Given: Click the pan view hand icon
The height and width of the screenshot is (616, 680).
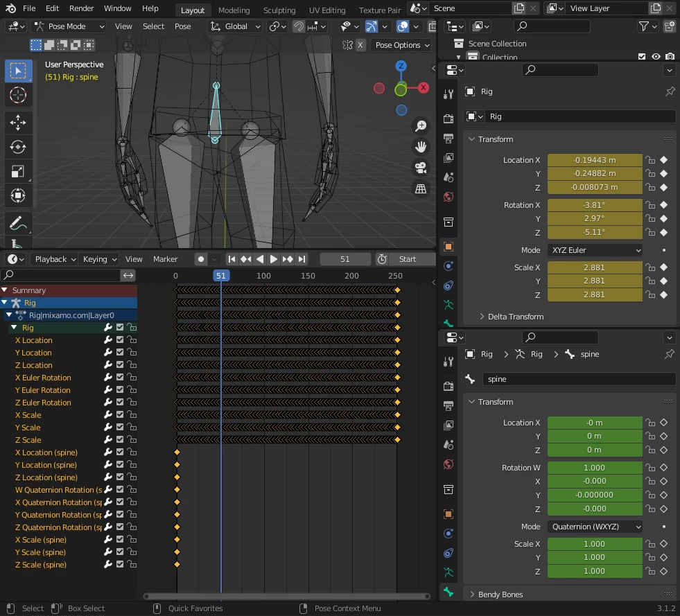Looking at the screenshot, I should click(x=421, y=147).
